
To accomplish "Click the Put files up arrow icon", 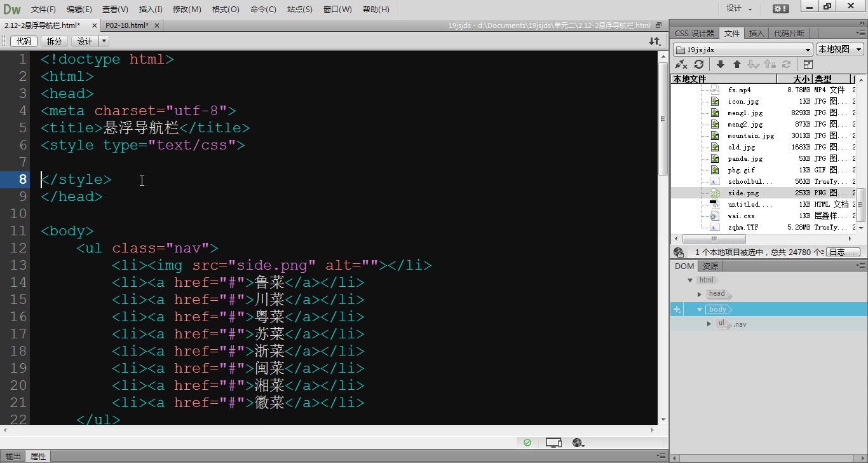I will coord(737,64).
